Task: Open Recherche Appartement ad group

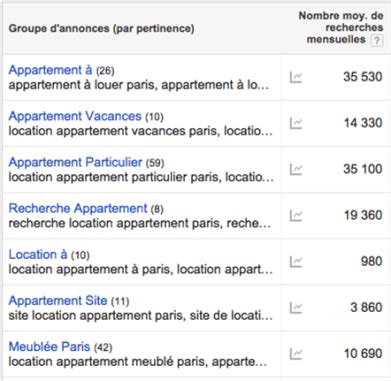Action: tap(78, 208)
